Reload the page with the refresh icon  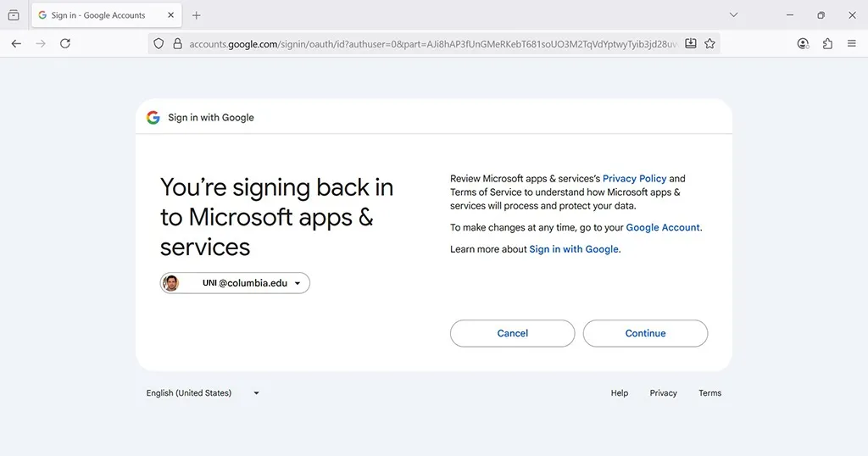[x=65, y=44]
